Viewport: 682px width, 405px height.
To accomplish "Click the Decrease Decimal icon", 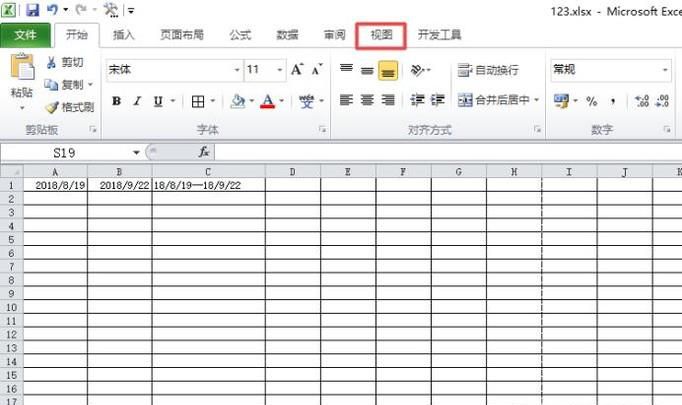I will (x=662, y=101).
